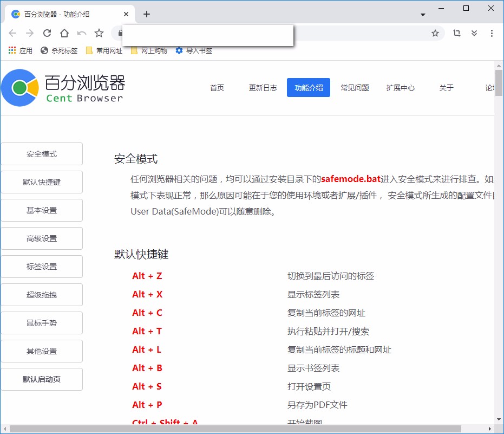
Task: Click the screenshot crop icon in the toolbar
Action: coord(456,33)
